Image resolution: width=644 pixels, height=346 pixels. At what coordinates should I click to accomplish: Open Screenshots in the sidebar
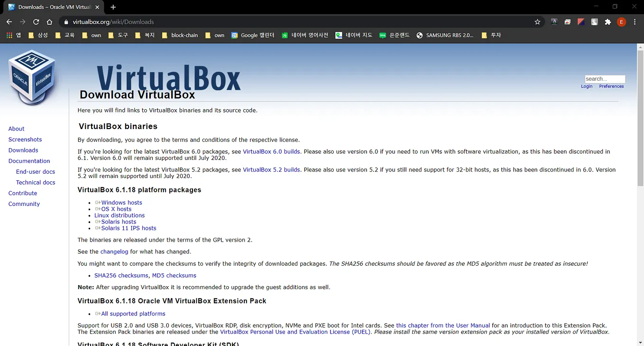(25, 140)
